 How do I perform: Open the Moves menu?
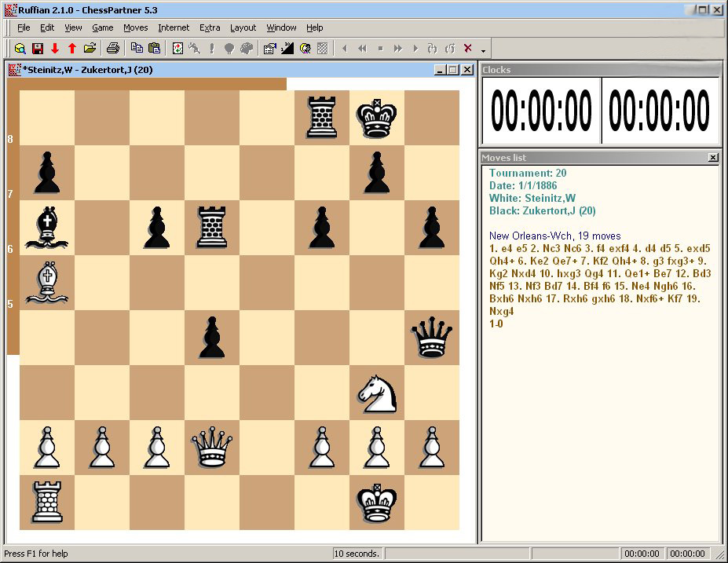click(x=135, y=27)
